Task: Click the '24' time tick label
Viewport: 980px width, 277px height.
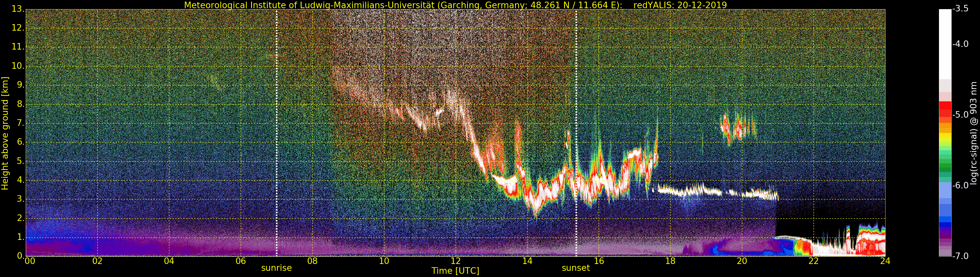Action: click(885, 261)
